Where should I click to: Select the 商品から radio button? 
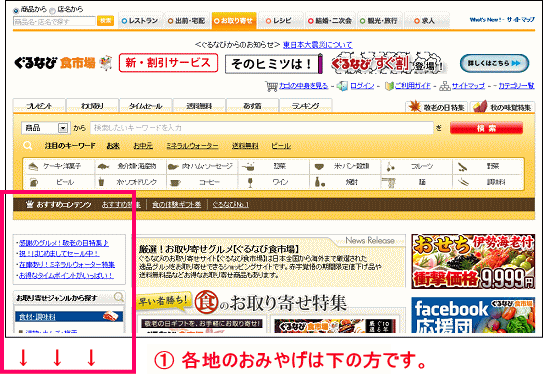[16, 10]
